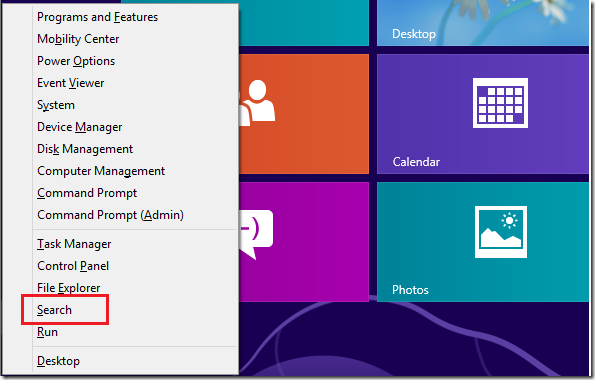The height and width of the screenshot is (380, 595).
Task: Click the Desktop tile label
Action: click(x=414, y=34)
